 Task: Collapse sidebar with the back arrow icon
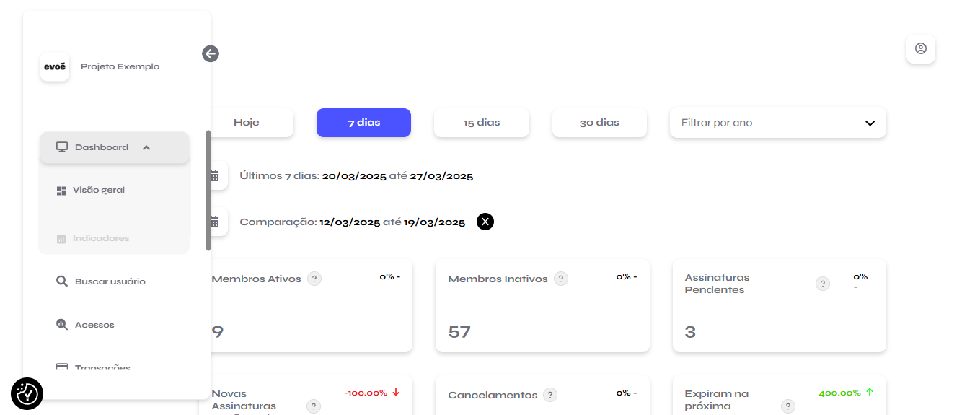click(211, 53)
